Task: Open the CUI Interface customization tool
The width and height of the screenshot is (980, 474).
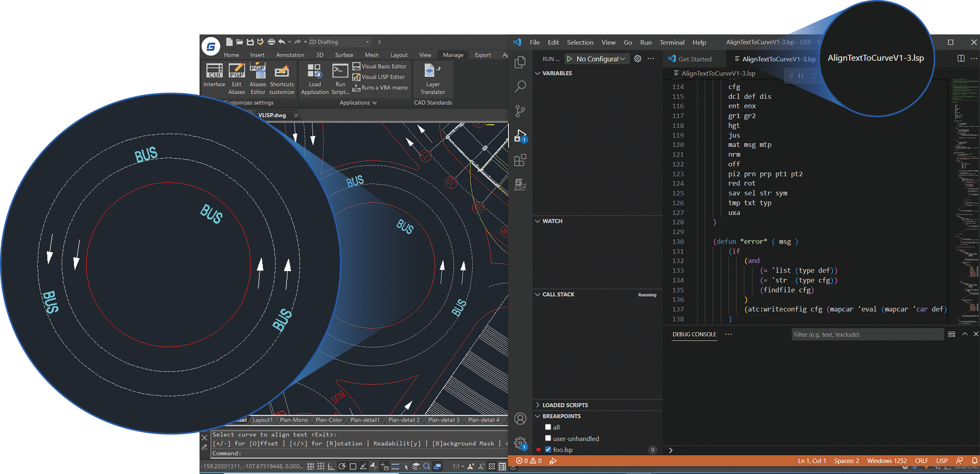Action: (214, 75)
